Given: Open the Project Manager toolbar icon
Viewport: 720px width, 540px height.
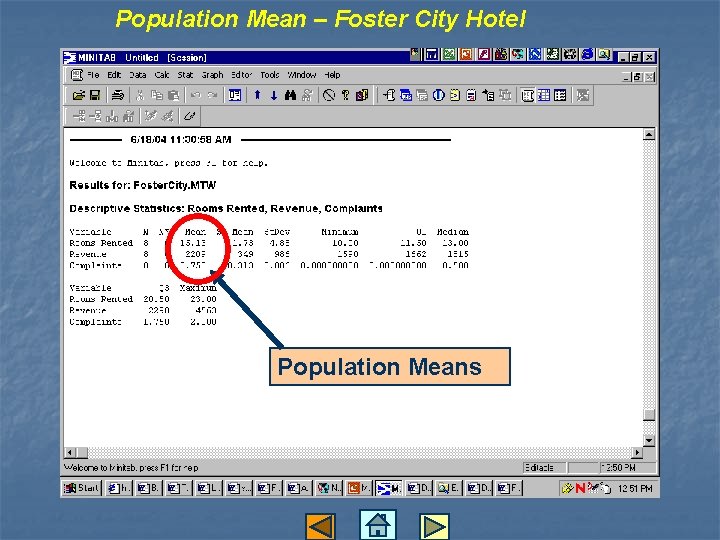Looking at the screenshot, I should coord(560,96).
